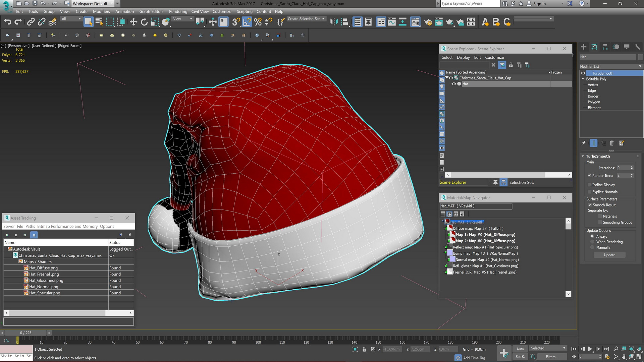Open the Undo arrow in main toolbar
Image resolution: width=644 pixels, height=362 pixels.
7,22
